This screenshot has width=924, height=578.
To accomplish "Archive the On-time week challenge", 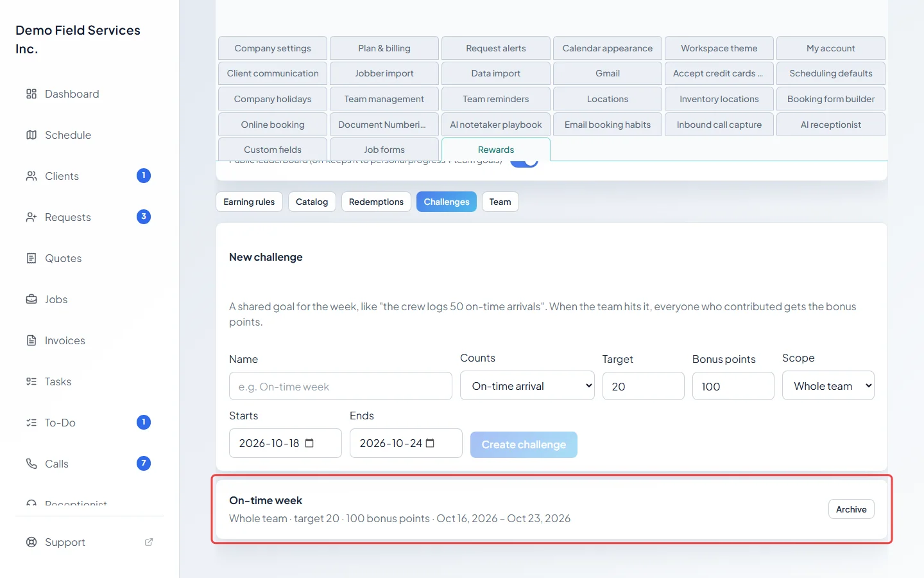I will click(851, 509).
